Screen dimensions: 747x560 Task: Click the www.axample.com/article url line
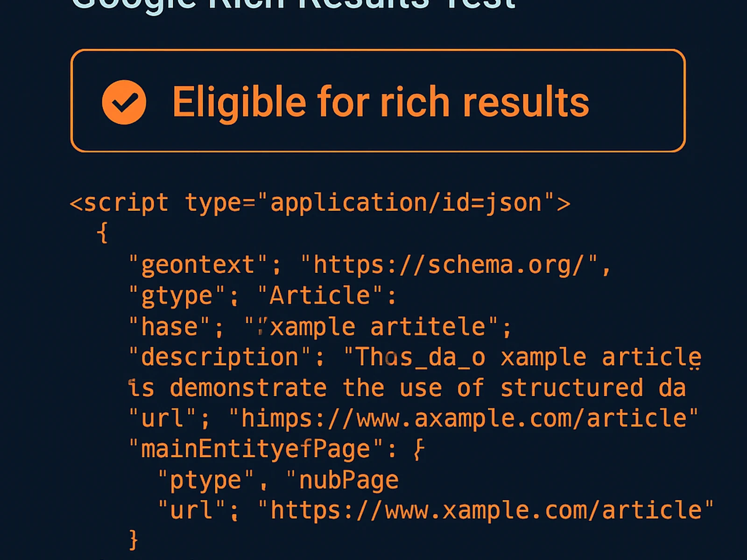point(413,418)
